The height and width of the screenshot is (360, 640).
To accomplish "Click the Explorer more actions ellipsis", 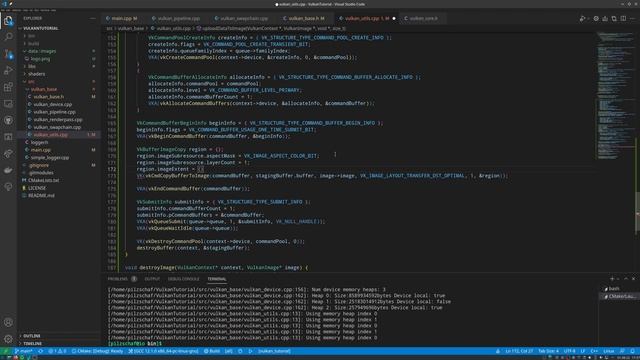I will click(93, 18).
